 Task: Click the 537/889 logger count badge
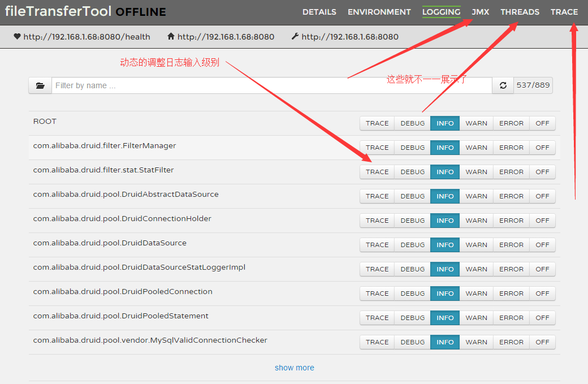tap(533, 85)
